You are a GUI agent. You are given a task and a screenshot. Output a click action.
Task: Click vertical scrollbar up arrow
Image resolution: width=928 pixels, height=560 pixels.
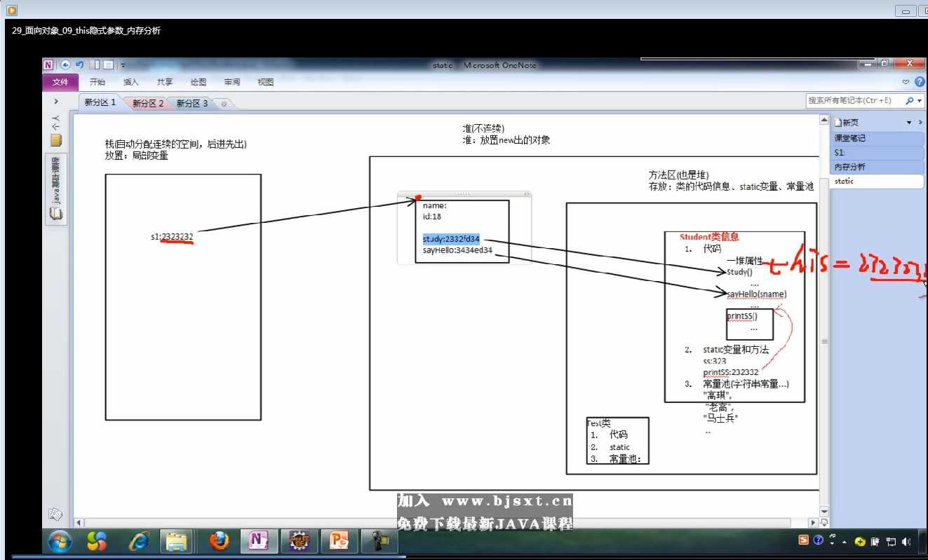pyautogui.click(x=824, y=121)
